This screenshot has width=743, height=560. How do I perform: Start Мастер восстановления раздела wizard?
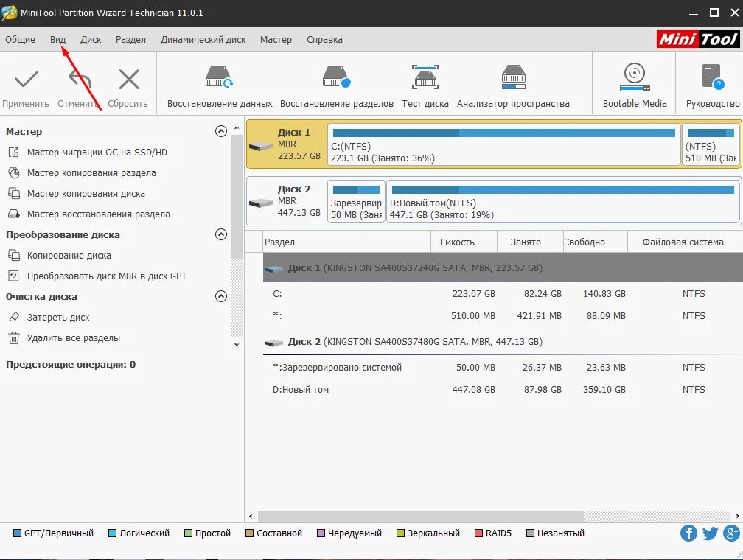pyautogui.click(x=98, y=214)
